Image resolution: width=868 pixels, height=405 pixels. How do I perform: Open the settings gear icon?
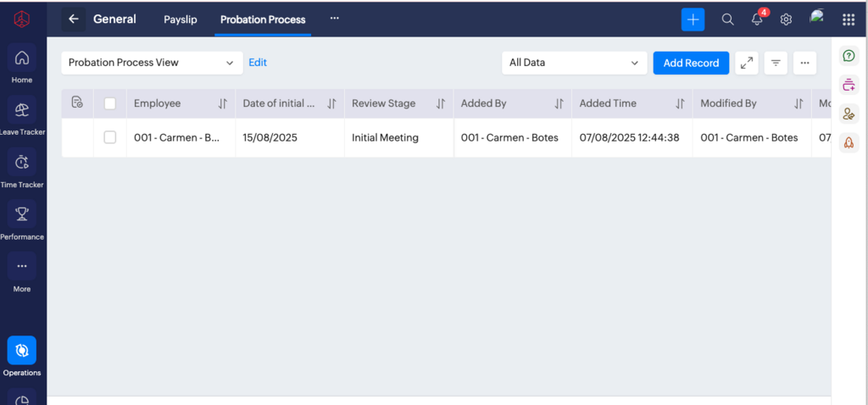[x=786, y=19]
